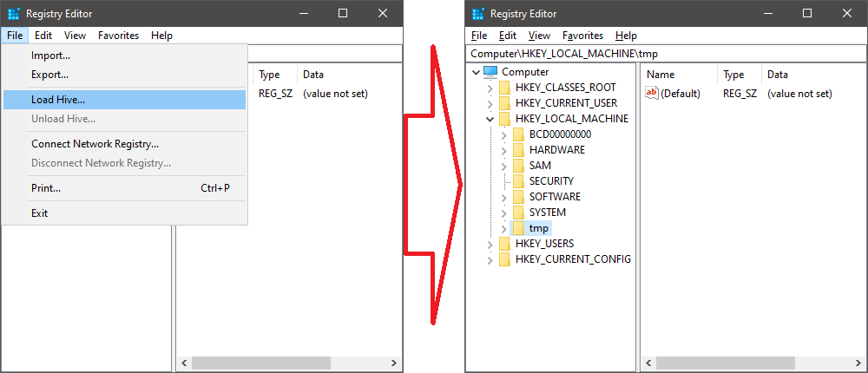Click SECURITY folder icon
868x373 pixels.
[518, 181]
